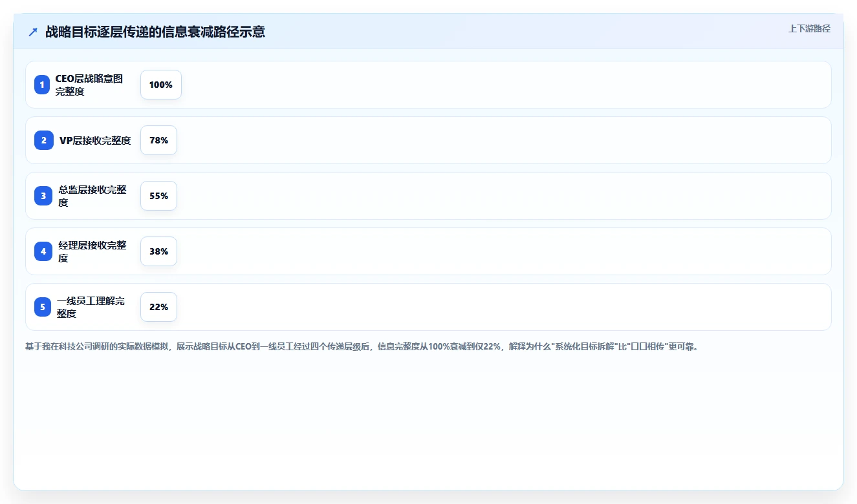The height and width of the screenshot is (504, 857).
Task: Select the number 4 step badge
Action: [43, 251]
